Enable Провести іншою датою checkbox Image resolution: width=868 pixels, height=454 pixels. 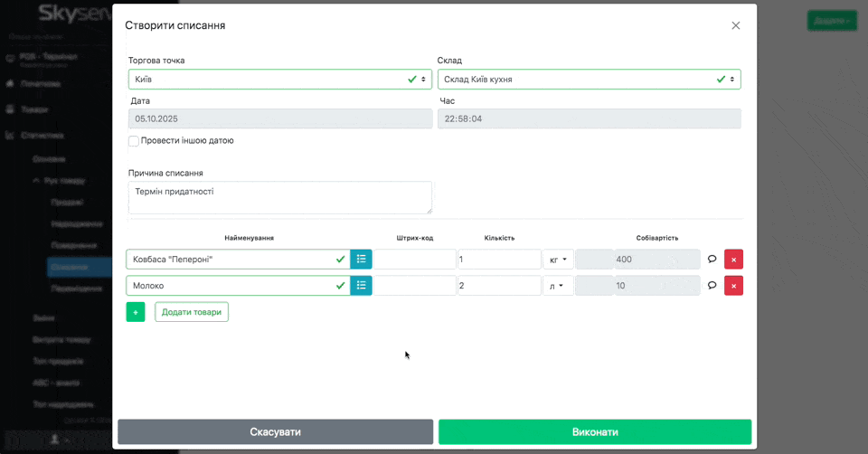pyautogui.click(x=134, y=141)
